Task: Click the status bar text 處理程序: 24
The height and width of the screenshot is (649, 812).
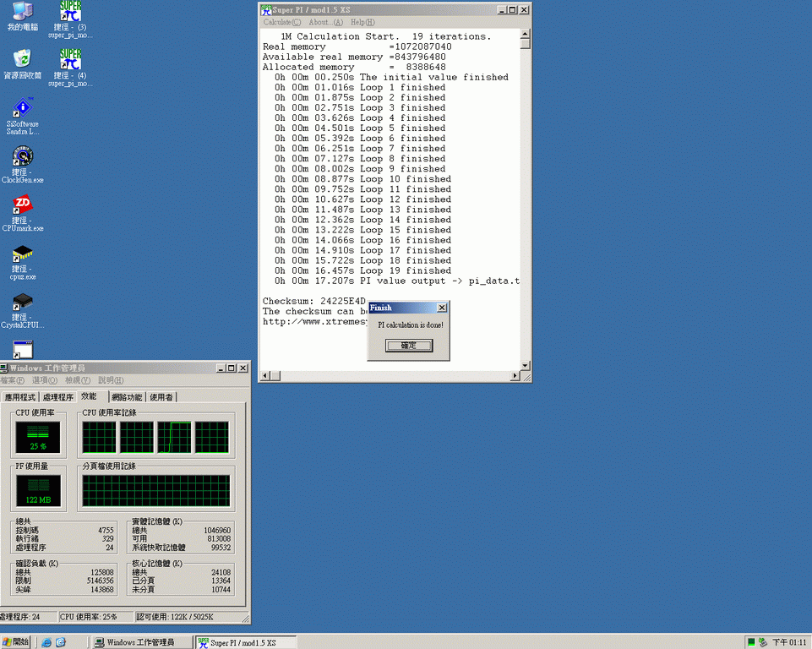Action: [x=20, y=617]
